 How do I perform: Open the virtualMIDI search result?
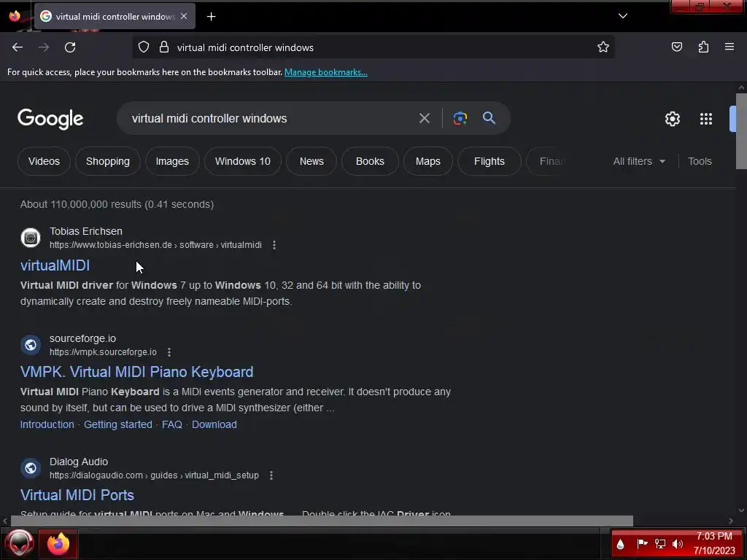click(x=55, y=265)
